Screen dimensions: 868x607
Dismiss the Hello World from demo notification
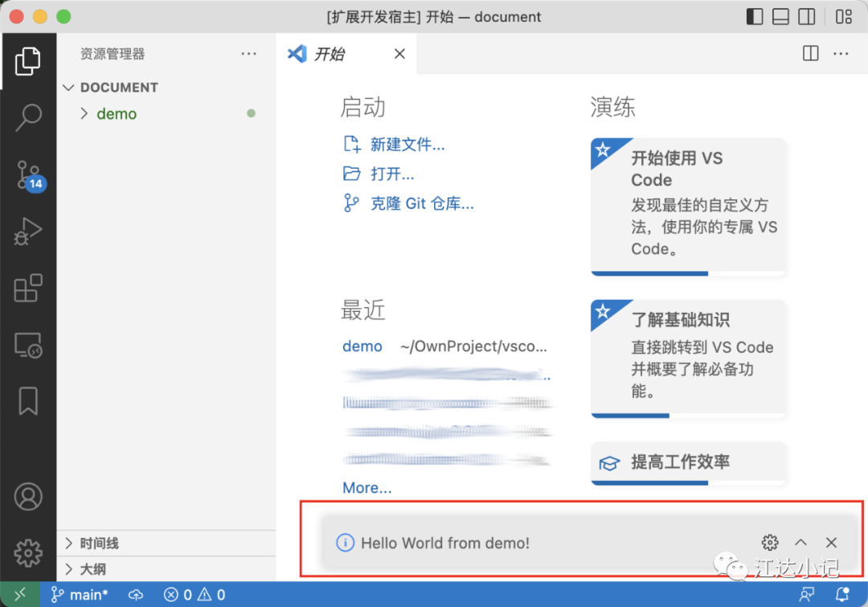click(832, 543)
